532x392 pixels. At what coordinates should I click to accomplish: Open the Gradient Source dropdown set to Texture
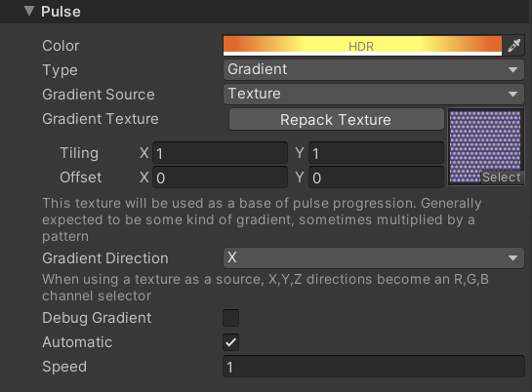374,95
